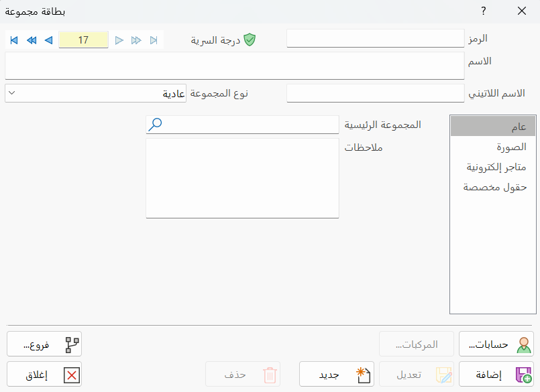Screen dimensions: 540x392
Task: Go to previous record with back arrow icon
Action: pos(47,40)
